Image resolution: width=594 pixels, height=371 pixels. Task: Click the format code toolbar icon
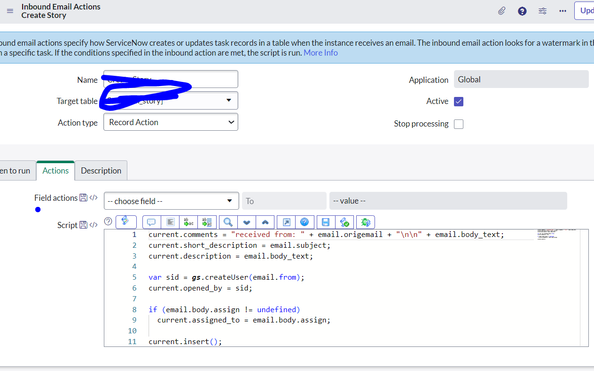[170, 222]
